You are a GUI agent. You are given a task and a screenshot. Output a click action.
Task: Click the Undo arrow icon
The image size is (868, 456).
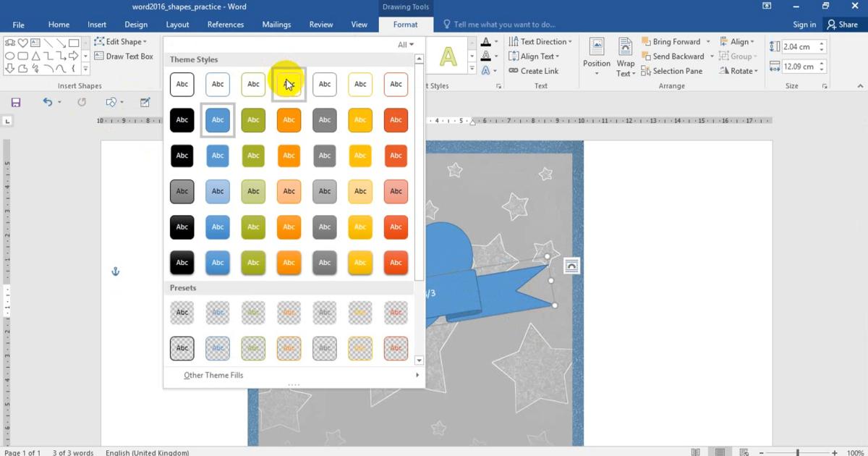tap(47, 103)
